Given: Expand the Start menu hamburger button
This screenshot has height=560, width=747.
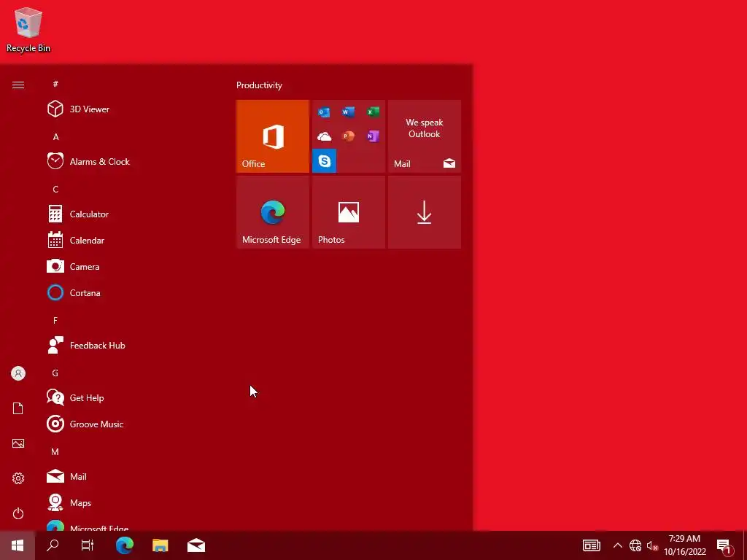Looking at the screenshot, I should click(x=18, y=85).
